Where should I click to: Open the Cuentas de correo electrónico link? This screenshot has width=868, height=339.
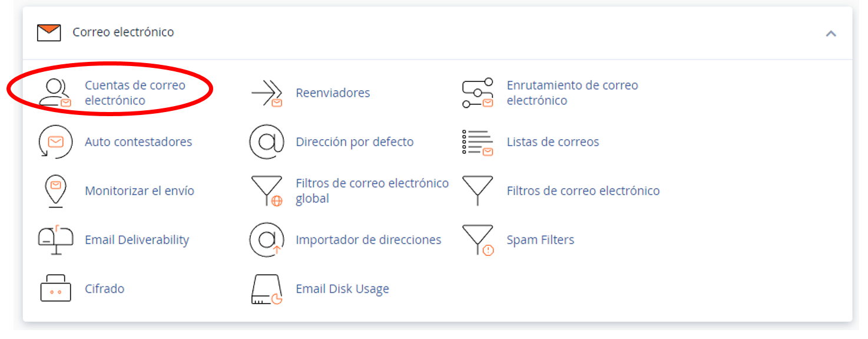tap(135, 93)
